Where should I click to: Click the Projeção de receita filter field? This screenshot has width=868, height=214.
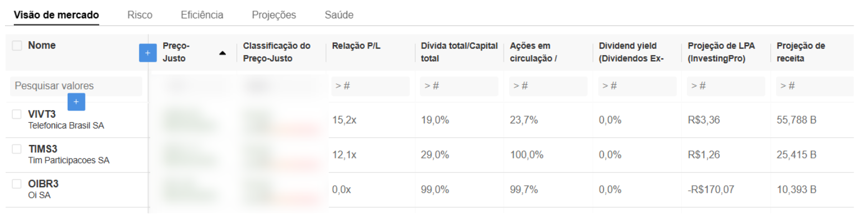click(x=815, y=86)
